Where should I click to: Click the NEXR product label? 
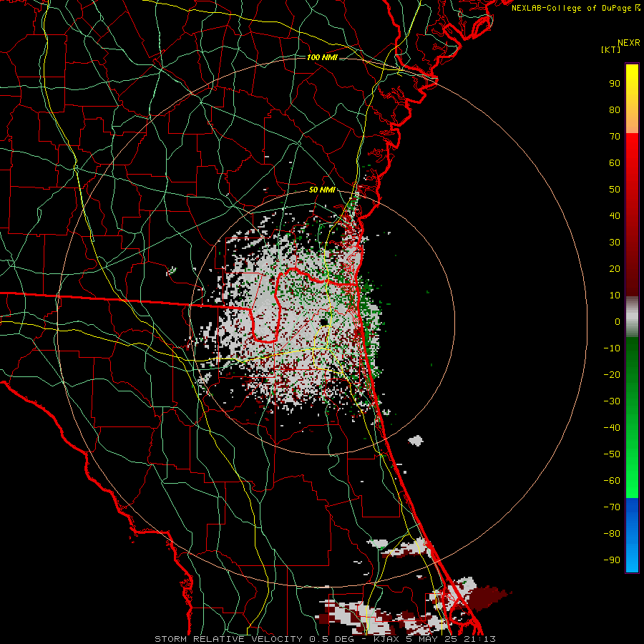[x=628, y=43]
